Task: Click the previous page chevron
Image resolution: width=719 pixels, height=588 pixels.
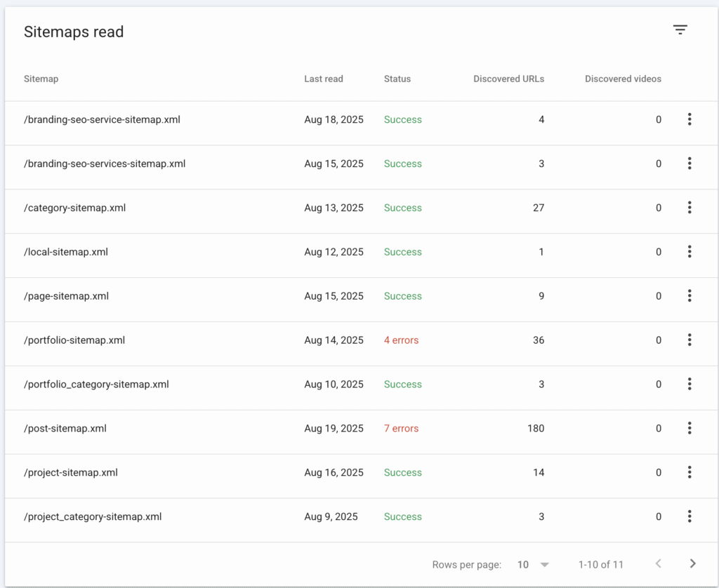Action: 658,563
